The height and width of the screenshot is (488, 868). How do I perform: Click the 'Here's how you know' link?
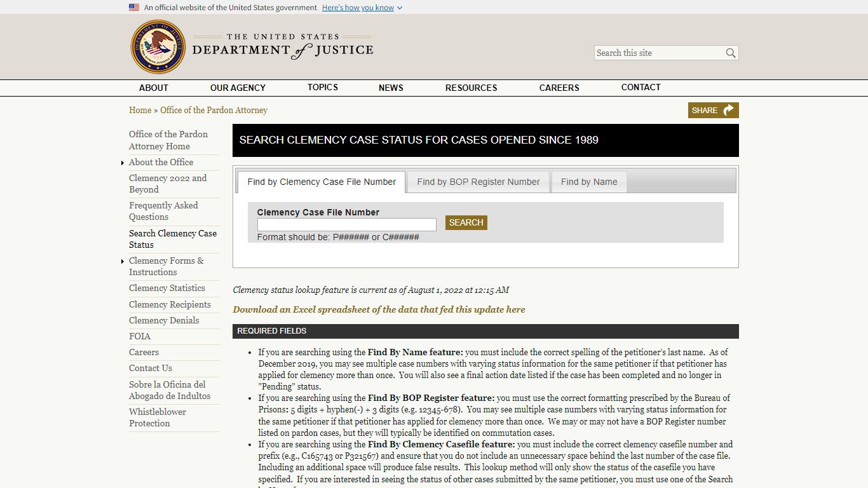point(358,8)
